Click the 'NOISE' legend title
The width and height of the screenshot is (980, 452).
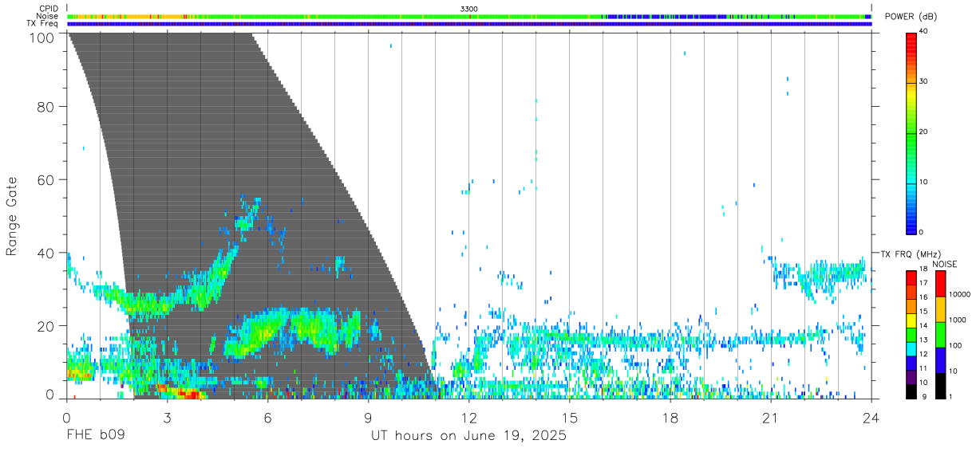coord(946,263)
